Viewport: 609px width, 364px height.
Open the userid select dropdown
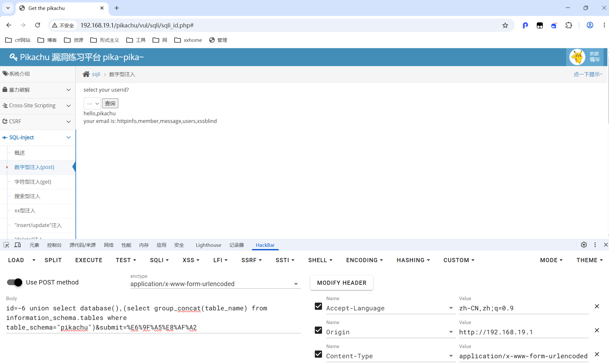[x=92, y=103]
